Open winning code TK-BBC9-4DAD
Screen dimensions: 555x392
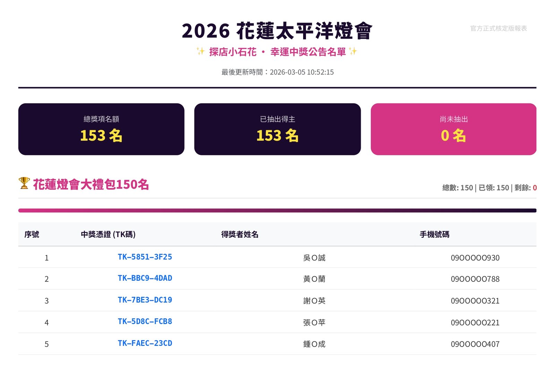(145, 278)
